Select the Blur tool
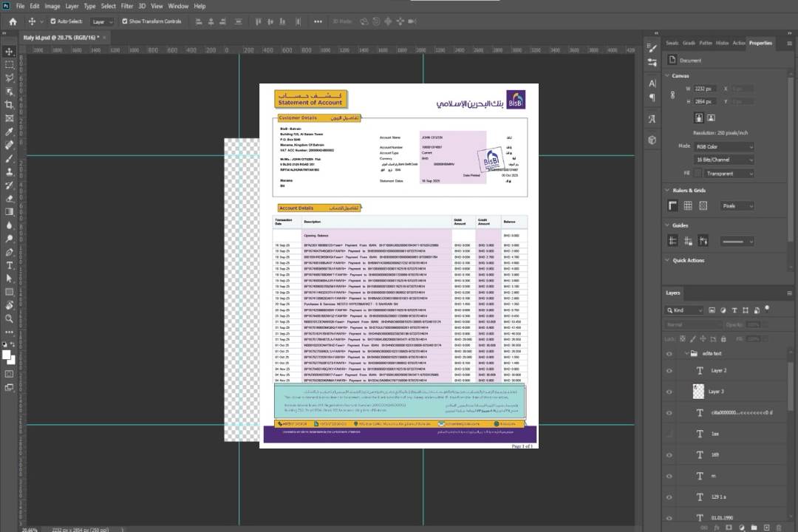Screen dimensions: 798x532 [x=9, y=225]
